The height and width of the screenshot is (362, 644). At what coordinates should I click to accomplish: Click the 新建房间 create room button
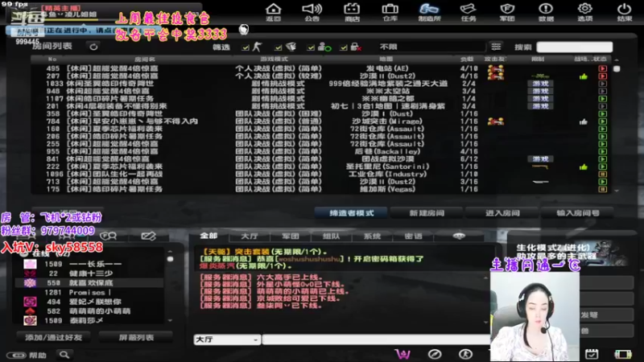427,213
